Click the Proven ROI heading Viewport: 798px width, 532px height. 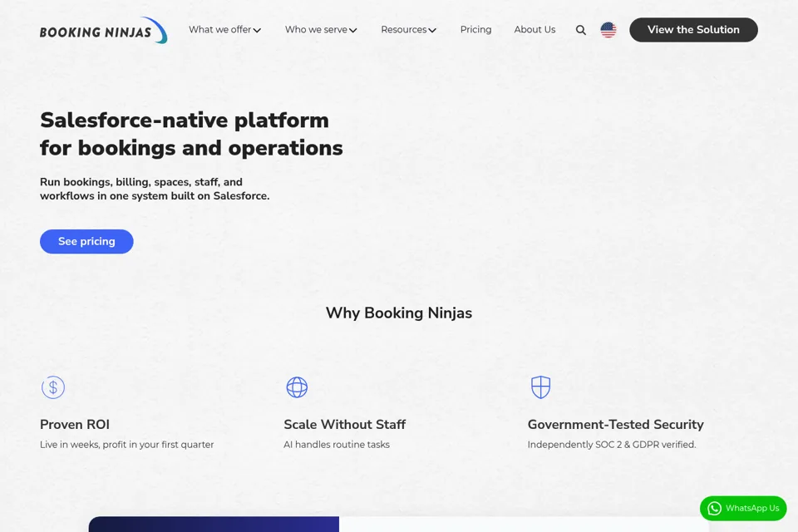point(75,425)
